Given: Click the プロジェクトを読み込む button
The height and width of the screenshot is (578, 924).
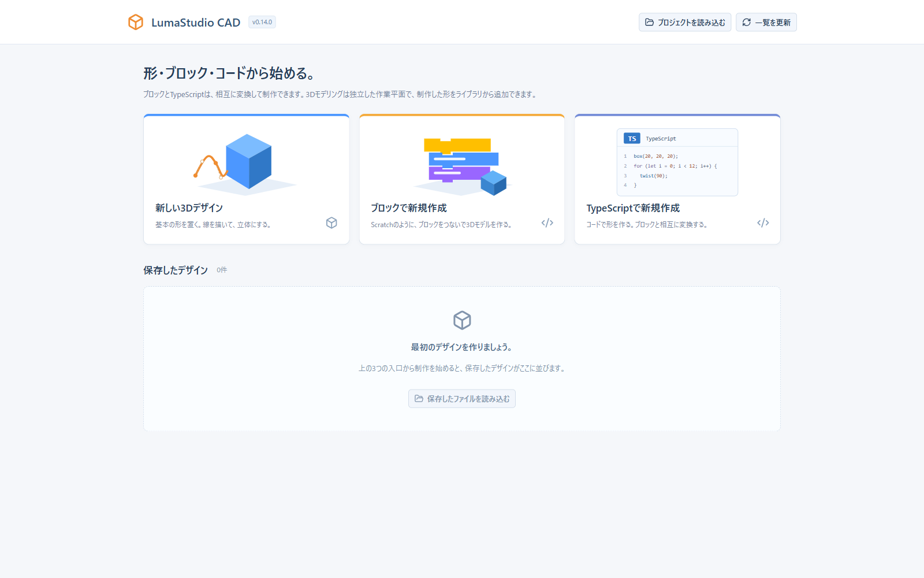Looking at the screenshot, I should (685, 22).
